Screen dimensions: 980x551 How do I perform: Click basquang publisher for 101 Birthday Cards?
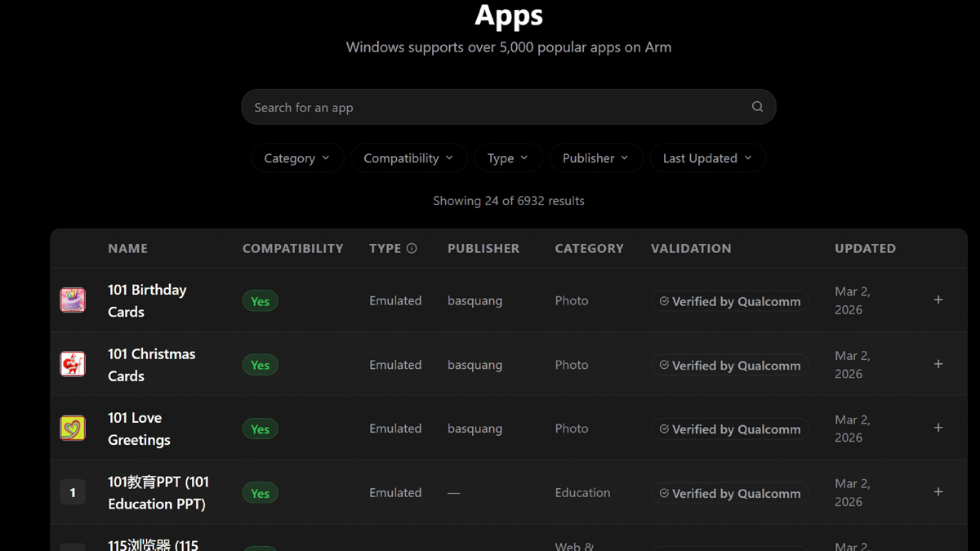click(x=474, y=300)
